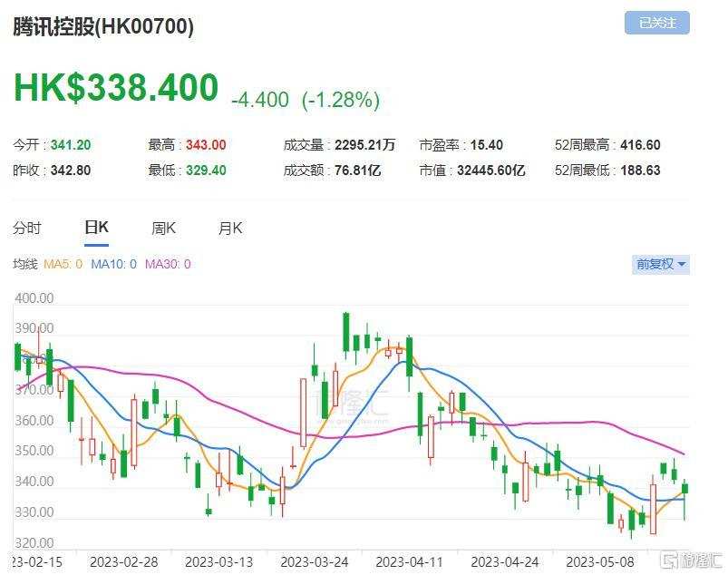The image size is (728, 575).
Task: Switch to the 周K weekly chart tab
Action: tap(162, 228)
